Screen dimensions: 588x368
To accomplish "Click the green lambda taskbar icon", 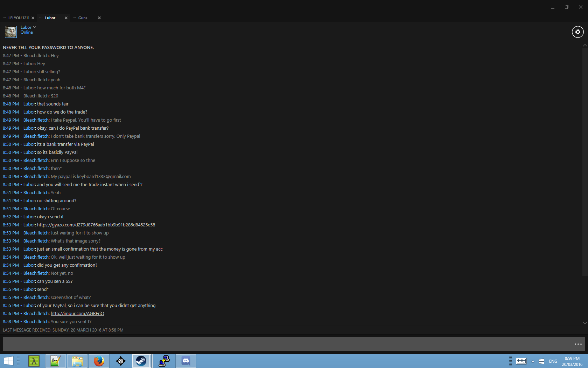I will point(34,361).
